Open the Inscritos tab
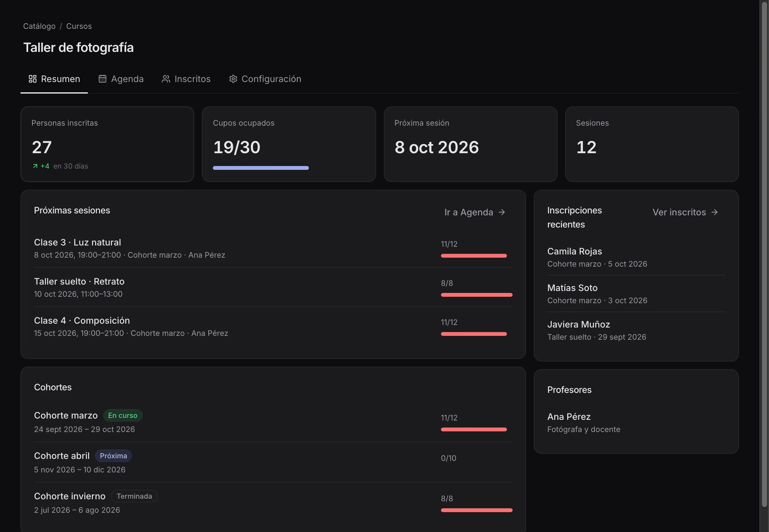The image size is (769, 532). (x=186, y=79)
